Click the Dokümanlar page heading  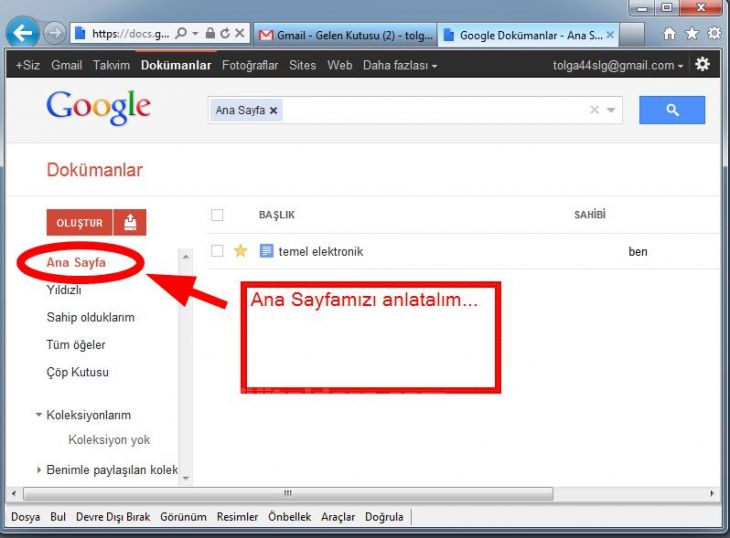pos(95,170)
